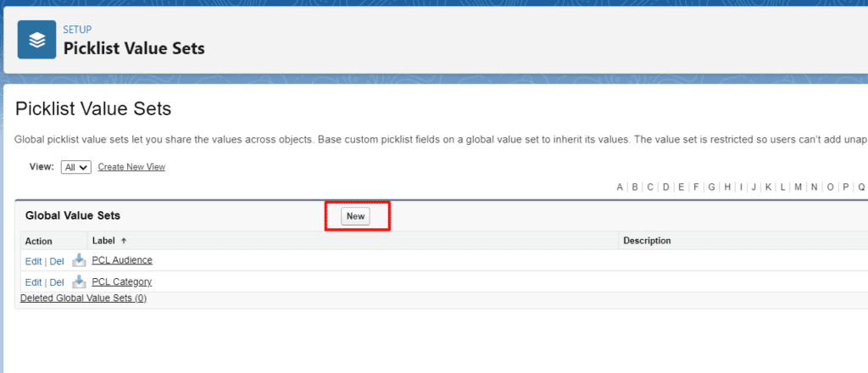
Task: Open the PCL Audience label link
Action: (122, 260)
